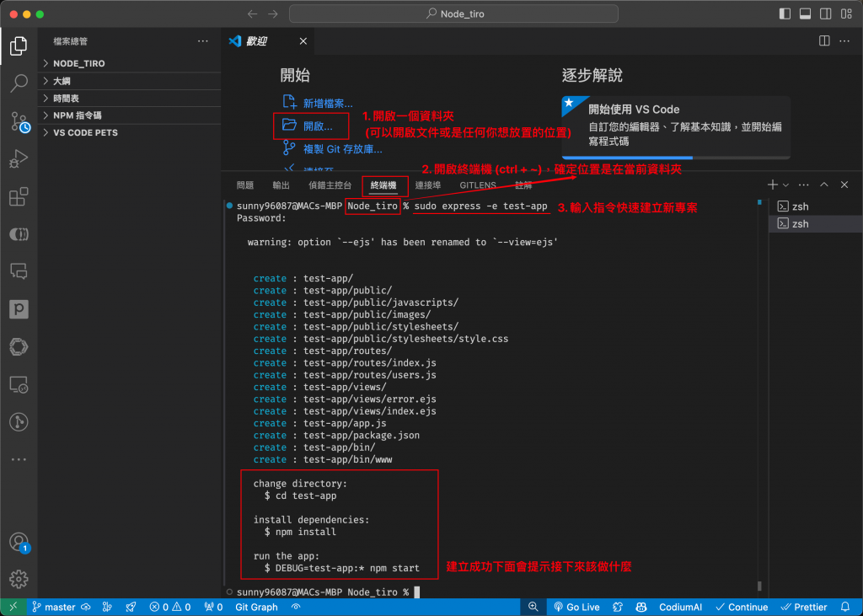Toggle the bottom panel layout icon

(x=805, y=13)
